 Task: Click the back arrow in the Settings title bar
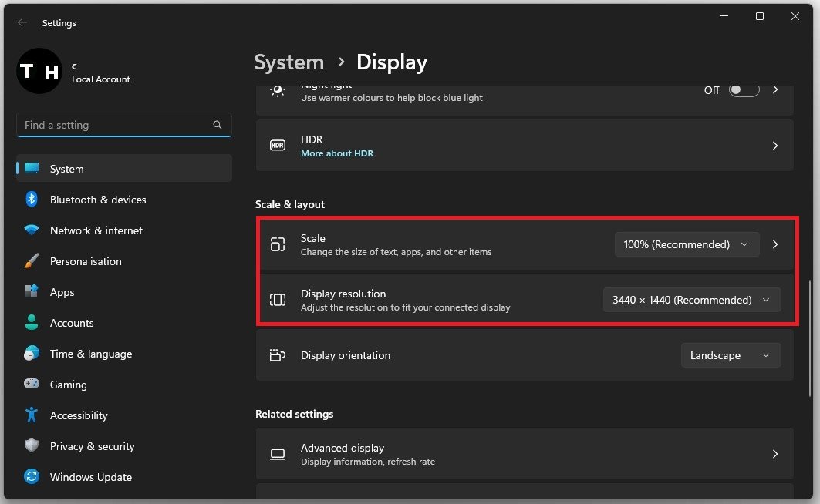click(x=22, y=23)
